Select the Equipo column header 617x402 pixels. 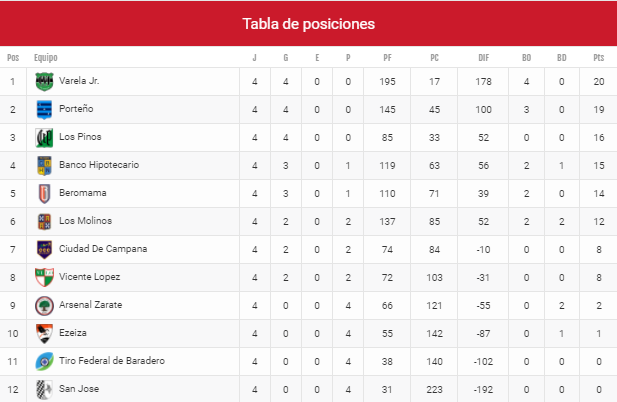(46, 58)
